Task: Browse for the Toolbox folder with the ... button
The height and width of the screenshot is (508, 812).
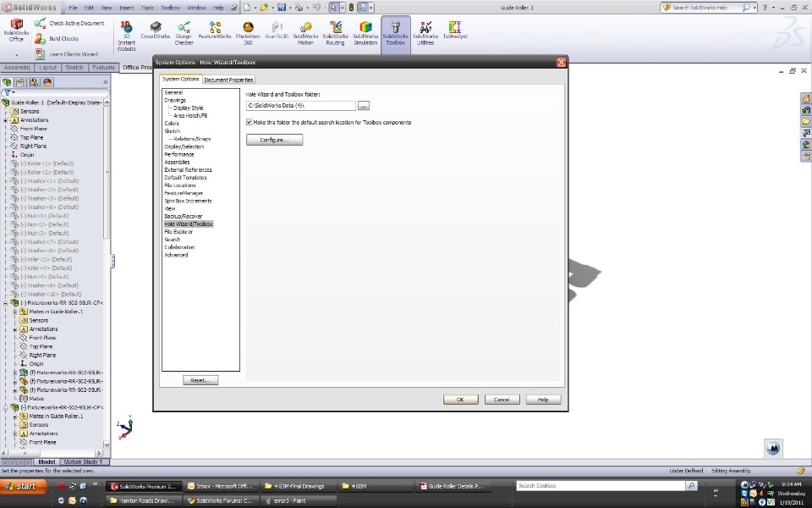Action: click(364, 106)
